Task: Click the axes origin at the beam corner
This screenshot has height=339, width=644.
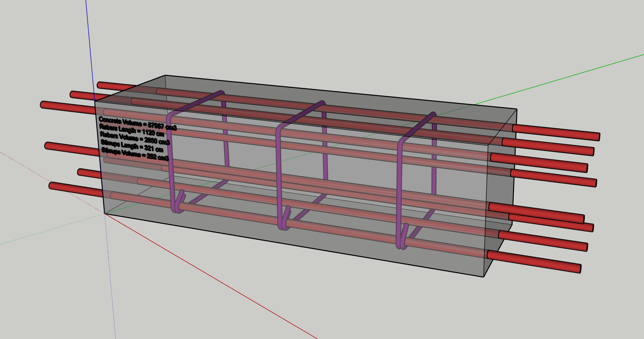Action: 105,214
